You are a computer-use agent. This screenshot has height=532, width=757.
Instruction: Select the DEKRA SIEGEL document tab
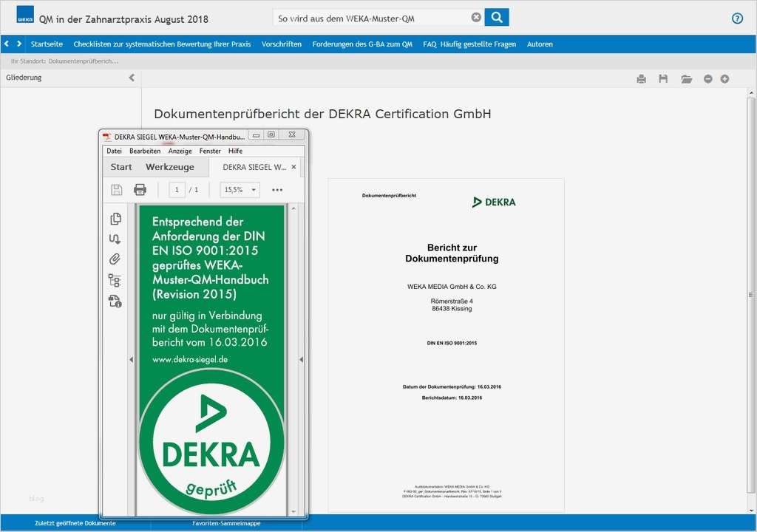[x=254, y=167]
